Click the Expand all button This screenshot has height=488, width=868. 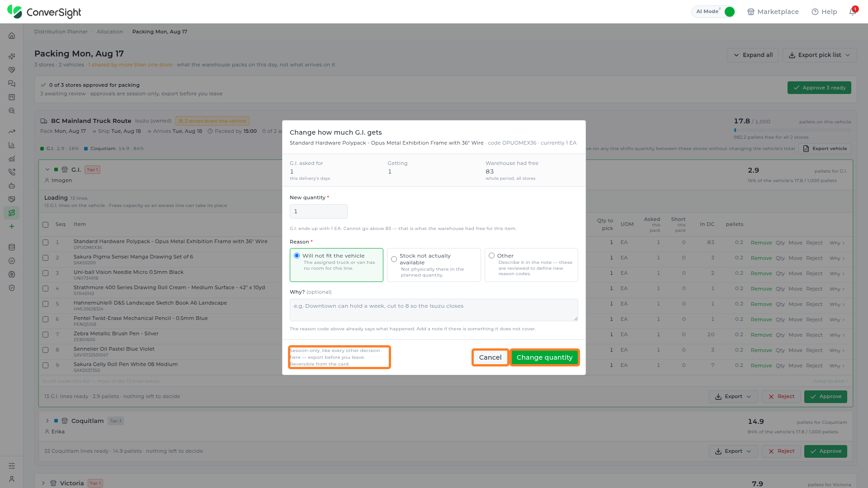(753, 55)
